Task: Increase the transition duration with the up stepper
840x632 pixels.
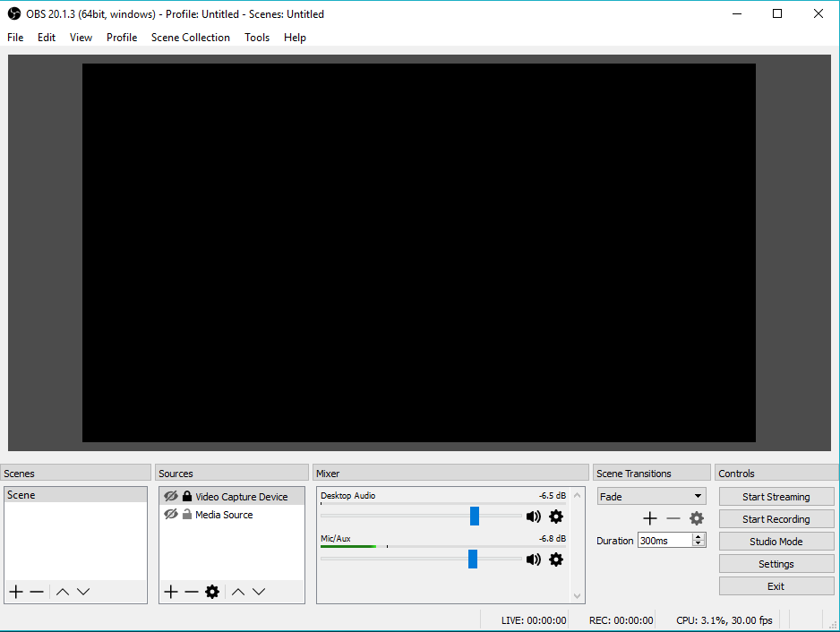Action: click(698, 537)
